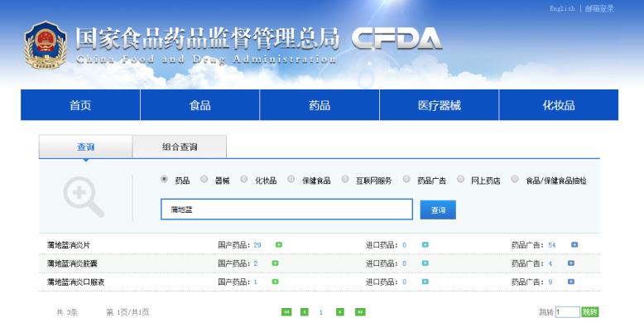This screenshot has height=323, width=644.
Task: Go to previous page of results
Action: 305,312
